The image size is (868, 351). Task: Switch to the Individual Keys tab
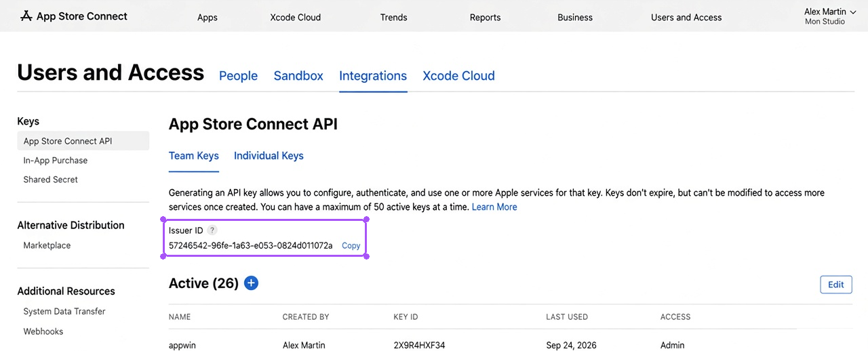pos(269,156)
